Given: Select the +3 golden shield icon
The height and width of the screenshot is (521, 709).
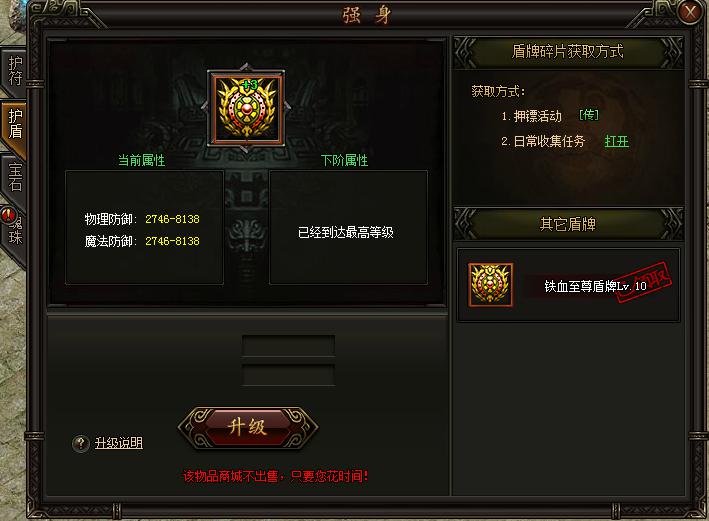Looking at the screenshot, I should pyautogui.click(x=246, y=109).
